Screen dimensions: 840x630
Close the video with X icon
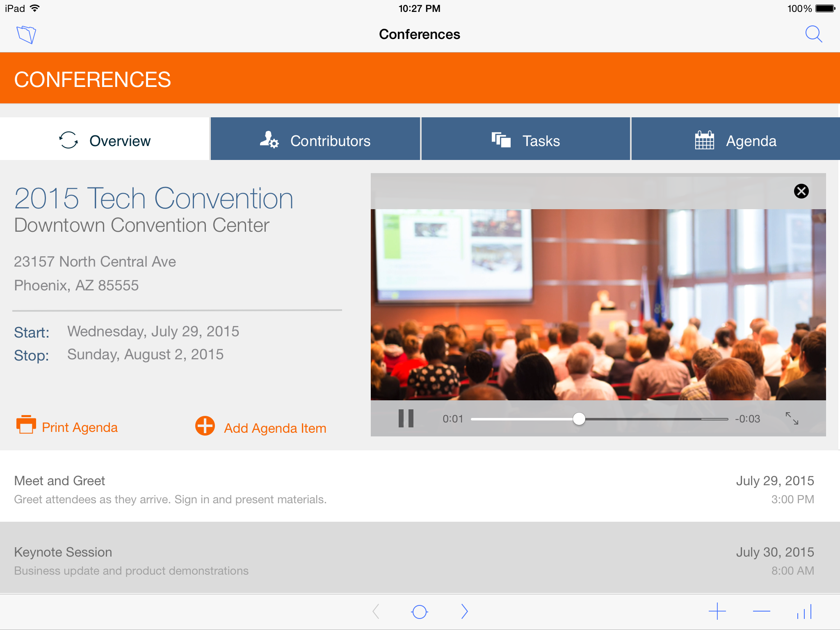[801, 191]
